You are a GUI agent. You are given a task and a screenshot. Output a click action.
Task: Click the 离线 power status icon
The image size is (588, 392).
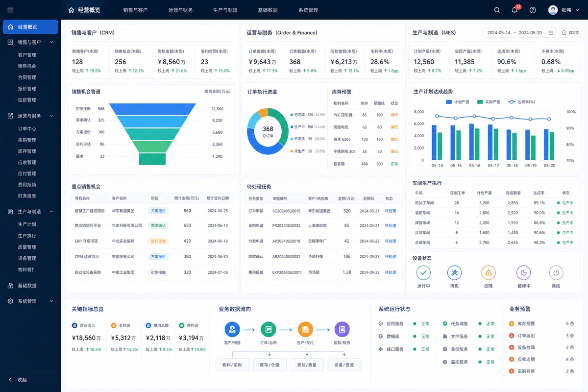click(556, 273)
